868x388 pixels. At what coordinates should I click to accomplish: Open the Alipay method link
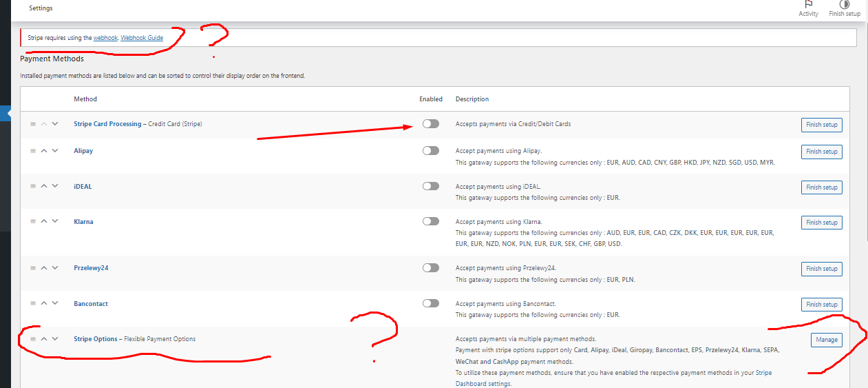[x=83, y=151]
